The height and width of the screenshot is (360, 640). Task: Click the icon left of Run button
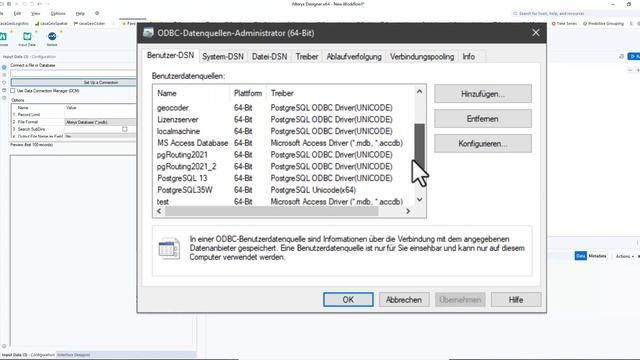[621, 56]
